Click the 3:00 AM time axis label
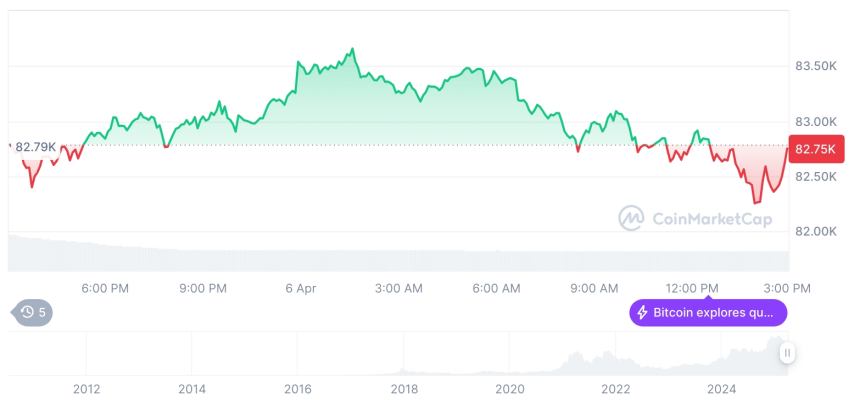Viewport: 860px width, 401px height. click(x=398, y=288)
